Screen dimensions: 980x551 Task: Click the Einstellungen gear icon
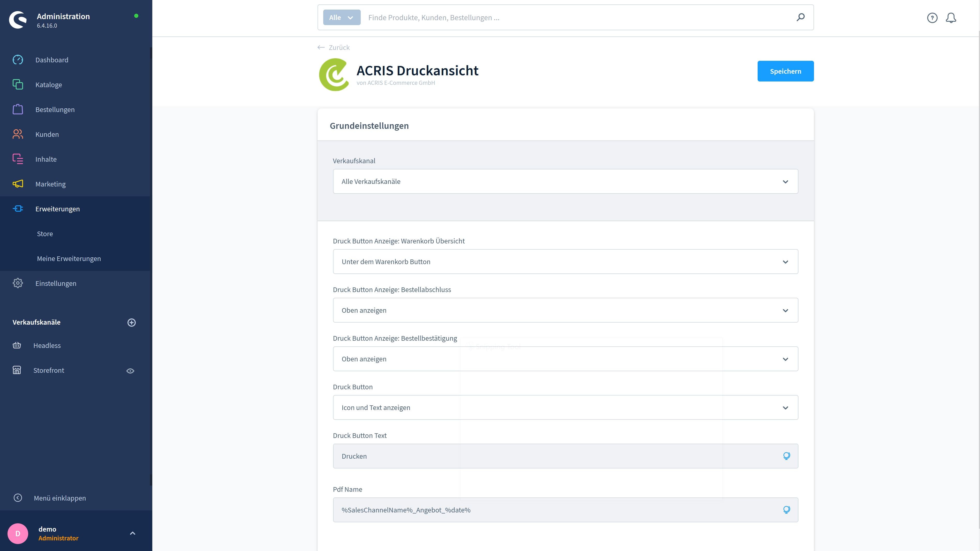pyautogui.click(x=18, y=283)
